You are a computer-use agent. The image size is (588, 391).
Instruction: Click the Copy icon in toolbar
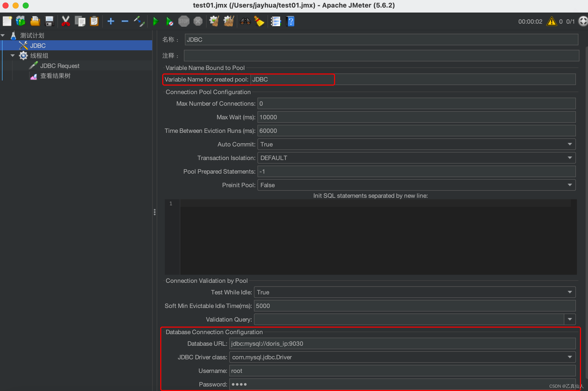[x=80, y=21]
